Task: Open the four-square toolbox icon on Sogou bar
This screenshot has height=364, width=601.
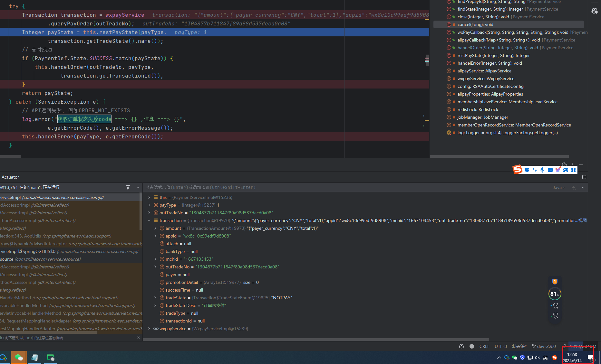Action: click(x=574, y=170)
